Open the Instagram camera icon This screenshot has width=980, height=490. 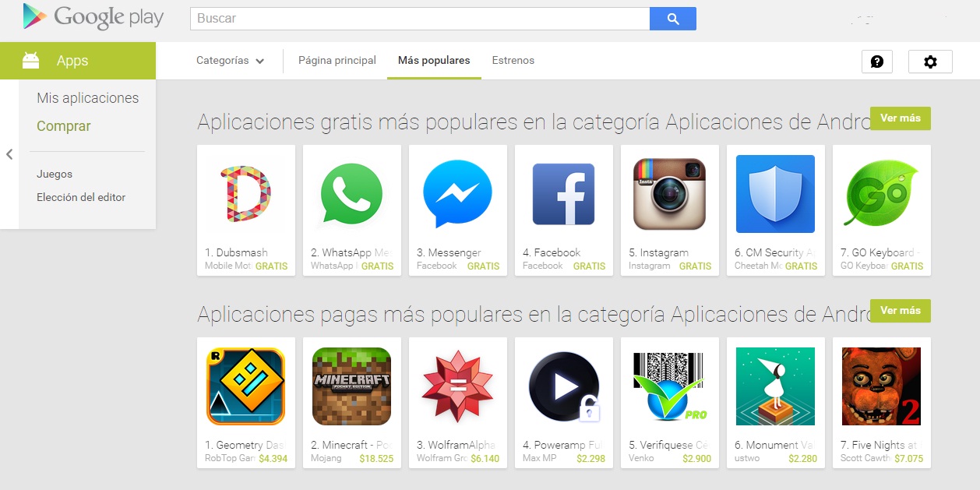pyautogui.click(x=669, y=194)
